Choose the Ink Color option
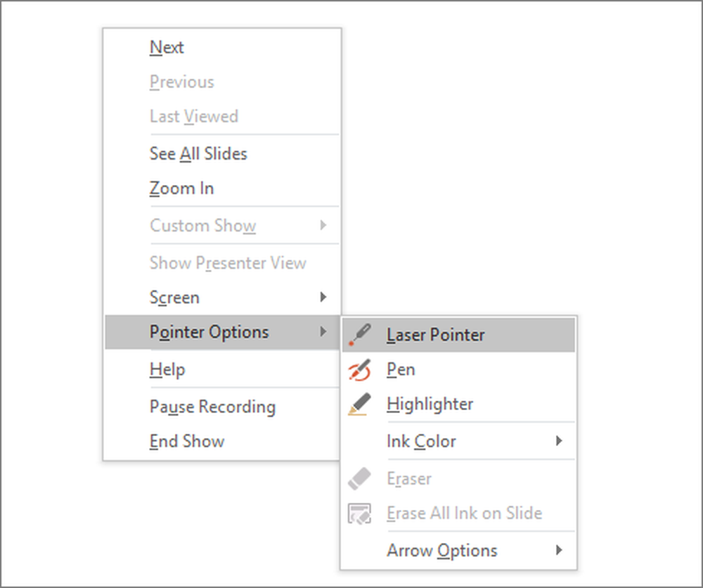This screenshot has height=588, width=703. point(421,441)
